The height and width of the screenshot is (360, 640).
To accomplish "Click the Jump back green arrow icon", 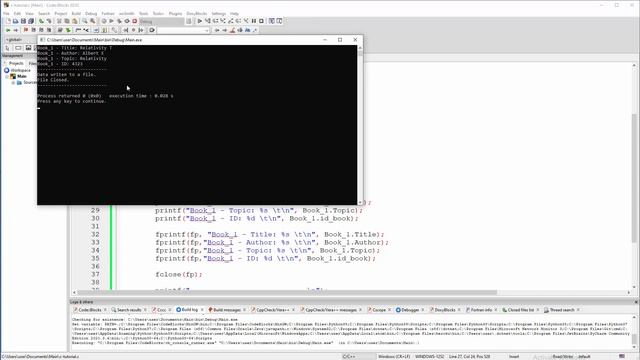I will (x=8, y=30).
